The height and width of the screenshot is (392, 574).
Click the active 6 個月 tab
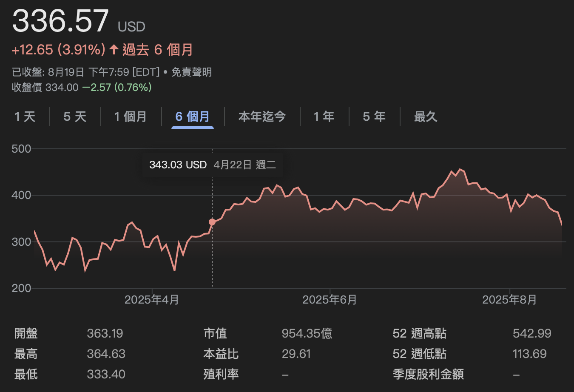pos(193,116)
